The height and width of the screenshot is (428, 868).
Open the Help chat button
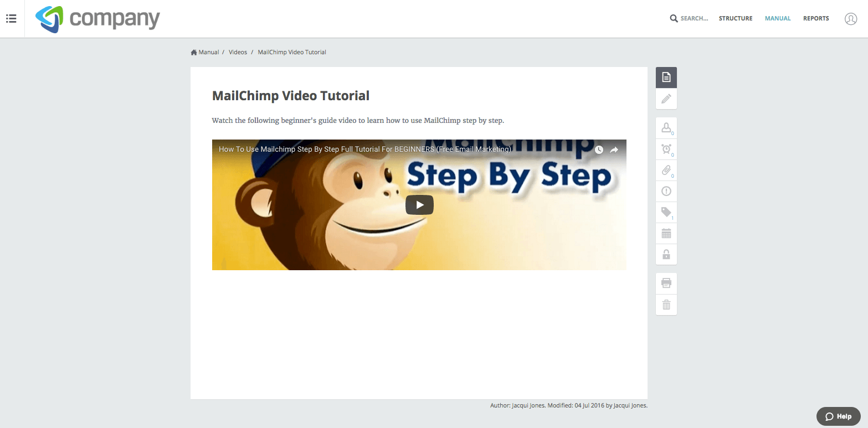click(x=839, y=416)
